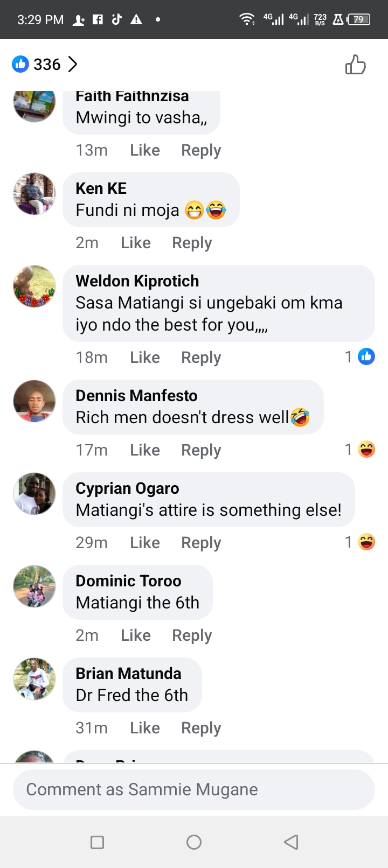Like Dominic Toroo's comment

click(135, 635)
